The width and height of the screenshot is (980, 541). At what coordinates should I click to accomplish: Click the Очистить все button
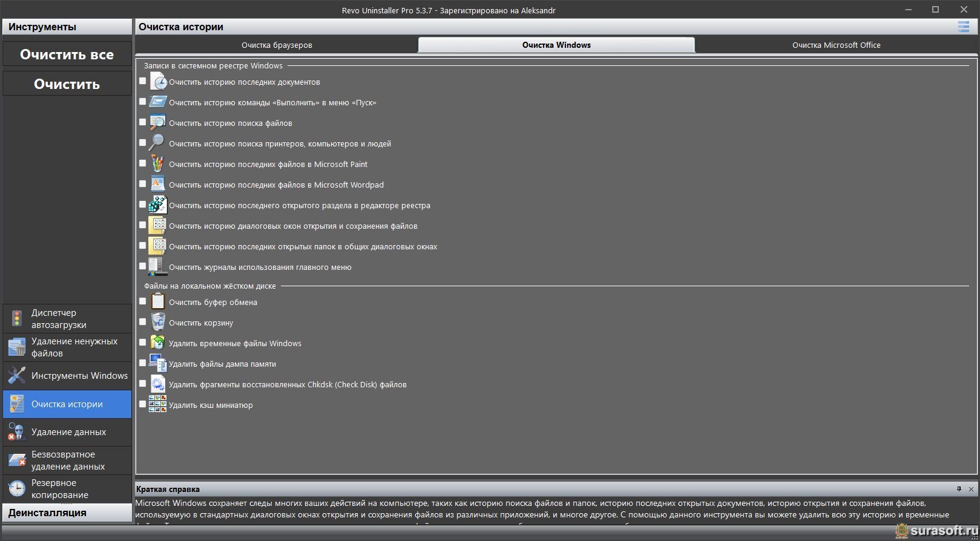click(67, 54)
